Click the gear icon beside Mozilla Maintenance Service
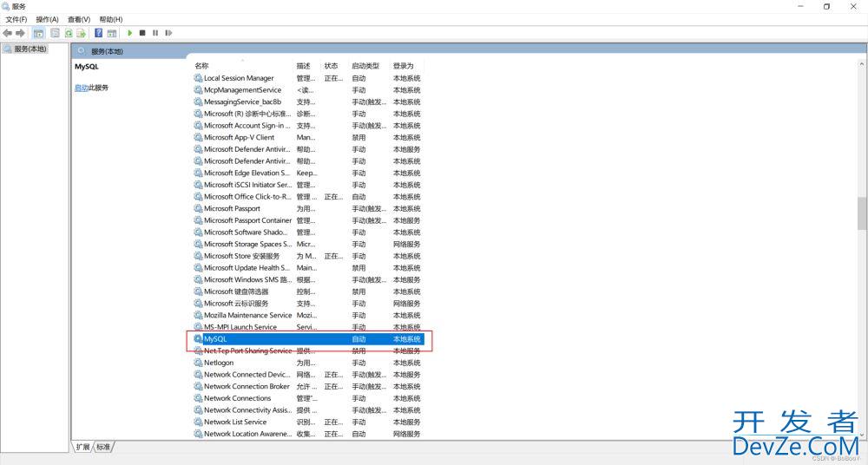Viewport: 868px width, 465px height. [x=198, y=315]
